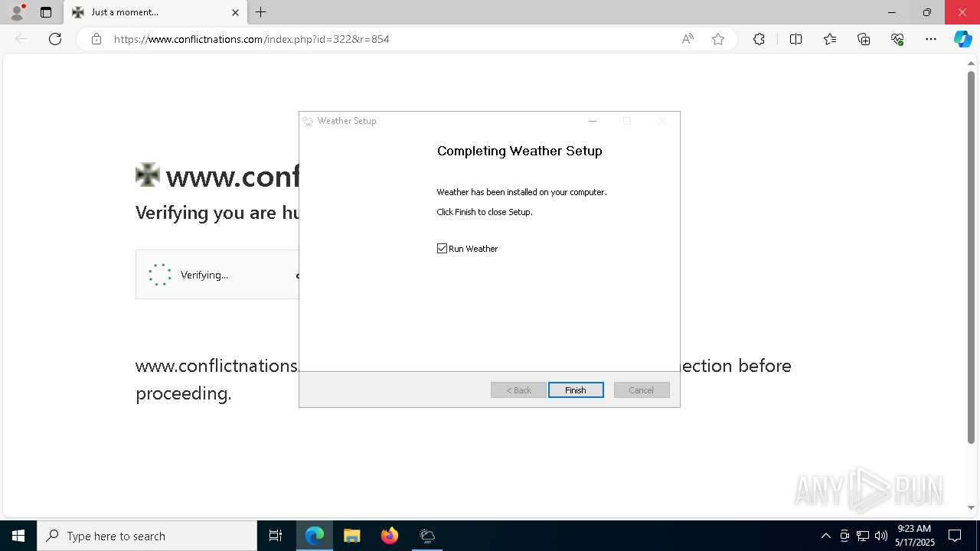
Task: Switch to Edge on taskbar
Action: point(315,536)
